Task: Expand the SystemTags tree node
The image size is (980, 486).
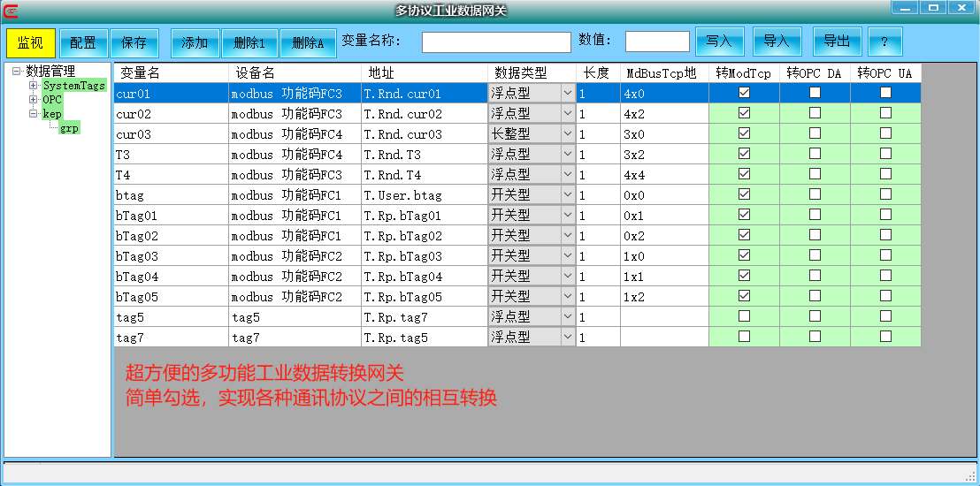Action: (34, 86)
